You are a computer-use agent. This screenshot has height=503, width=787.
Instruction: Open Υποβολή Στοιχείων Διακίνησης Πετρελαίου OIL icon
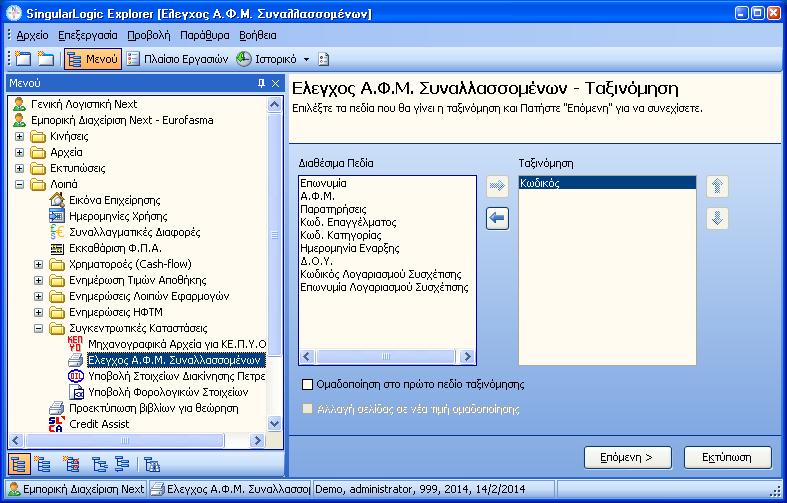coord(75,376)
